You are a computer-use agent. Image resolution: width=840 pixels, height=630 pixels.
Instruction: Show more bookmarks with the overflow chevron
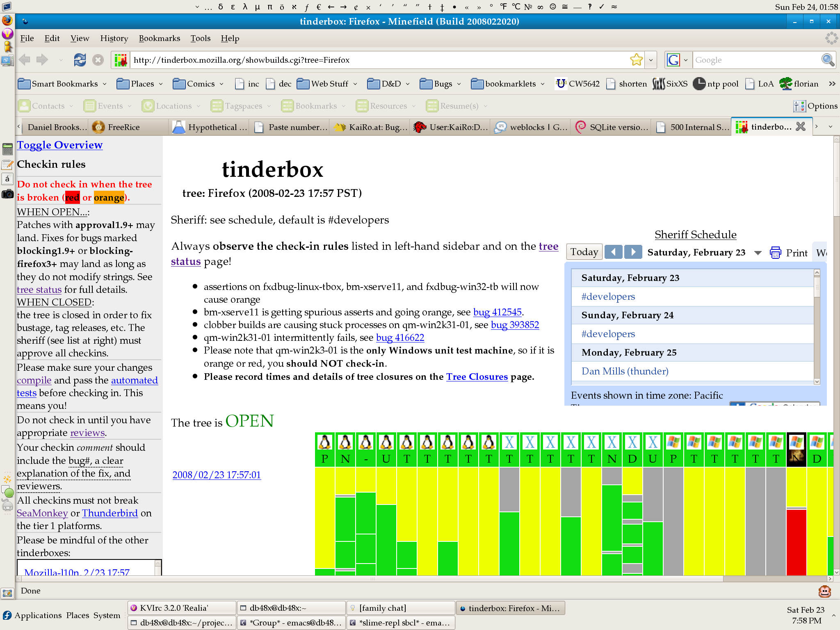coord(832,84)
